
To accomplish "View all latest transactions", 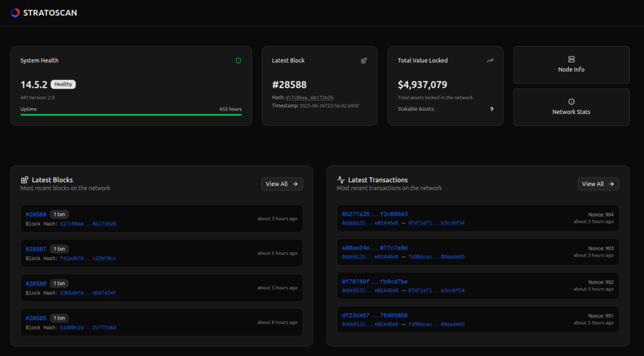I will pos(598,184).
